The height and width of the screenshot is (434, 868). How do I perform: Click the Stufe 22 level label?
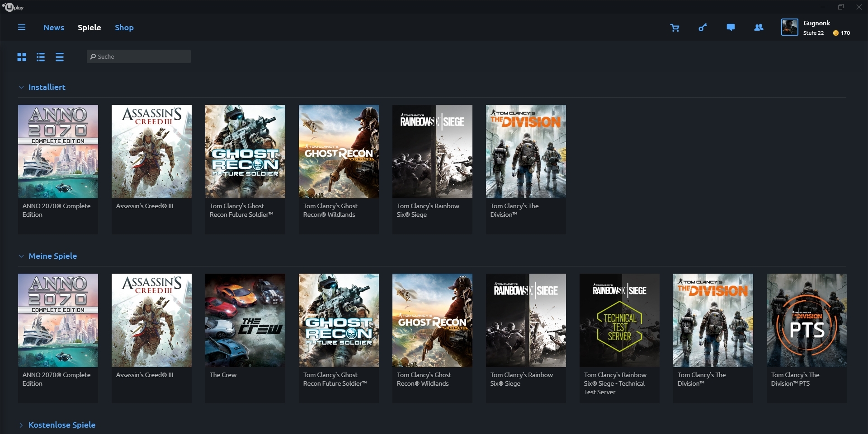813,33
